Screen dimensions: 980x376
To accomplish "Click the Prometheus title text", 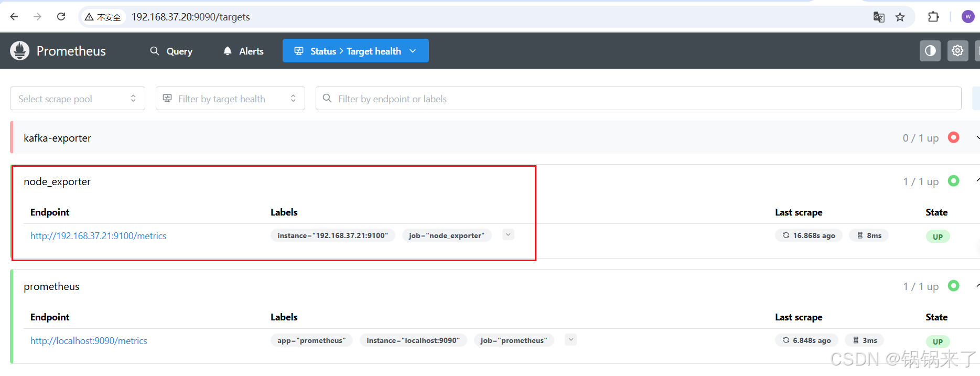I will 71,51.
